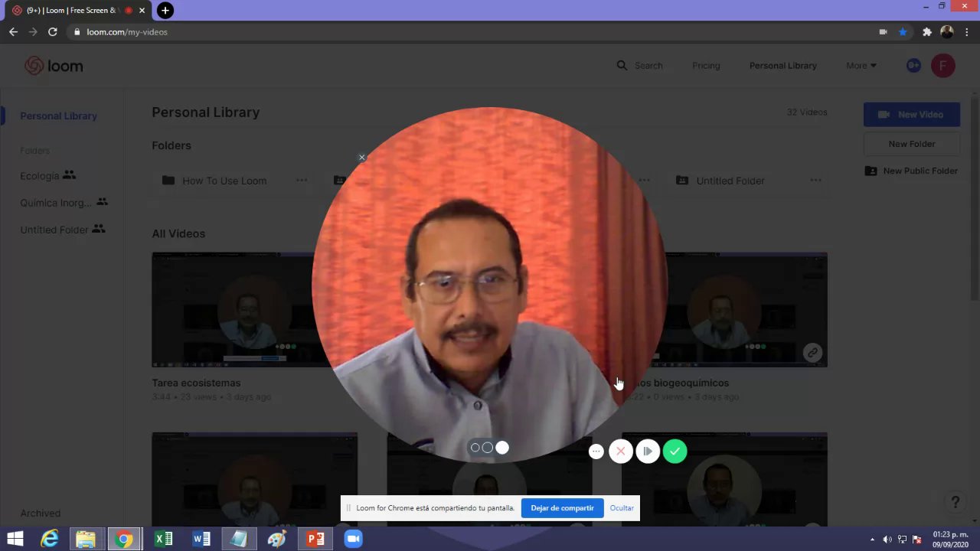Open the help question mark button

pyautogui.click(x=955, y=503)
